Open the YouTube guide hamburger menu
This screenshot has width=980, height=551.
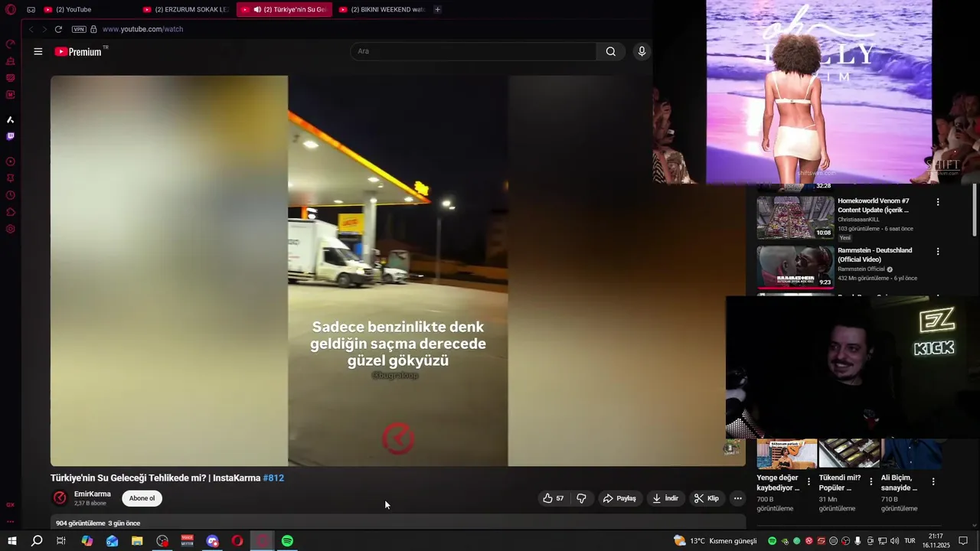(x=38, y=51)
